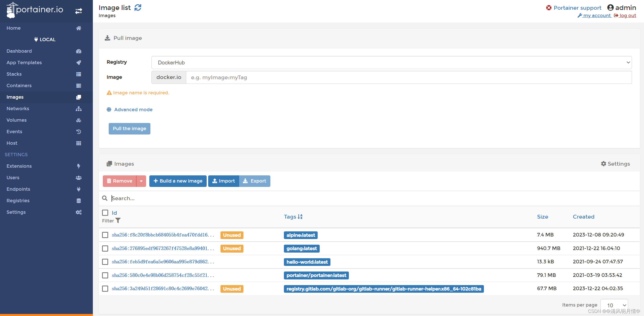This screenshot has width=644, height=316.
Task: Click the Advanced mode link
Action: click(133, 109)
